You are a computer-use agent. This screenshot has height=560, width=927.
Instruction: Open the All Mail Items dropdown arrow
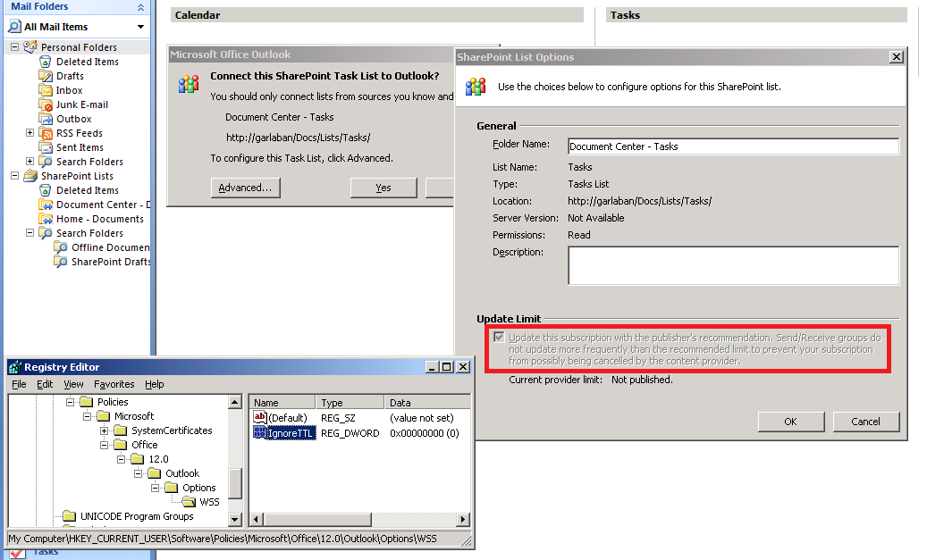pos(140,27)
